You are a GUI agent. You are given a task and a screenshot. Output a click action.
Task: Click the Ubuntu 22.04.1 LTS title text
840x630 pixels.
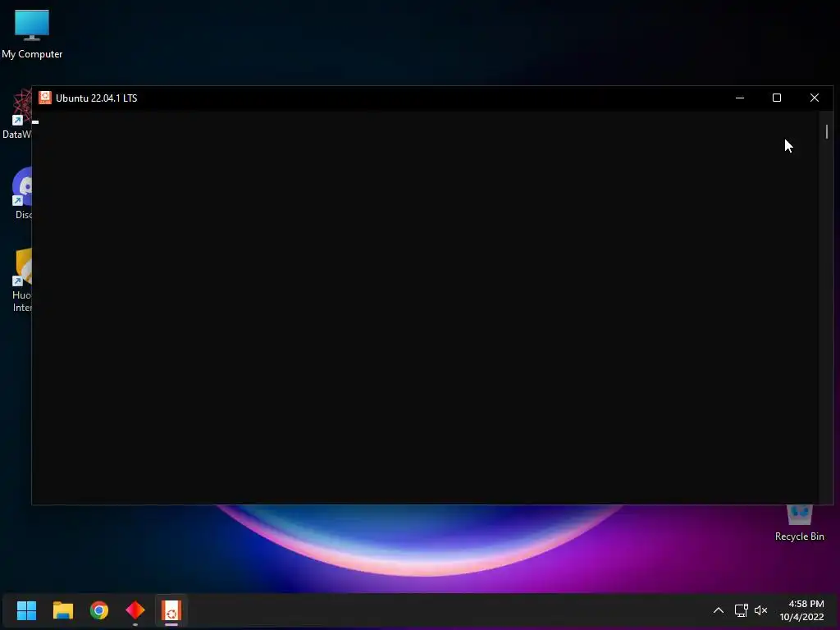pos(97,98)
